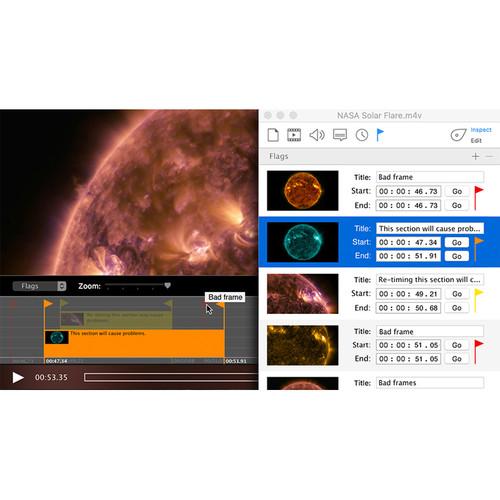Open the Subtitles inspector icon
Image resolution: width=500 pixels, height=500 pixels.
[340, 135]
